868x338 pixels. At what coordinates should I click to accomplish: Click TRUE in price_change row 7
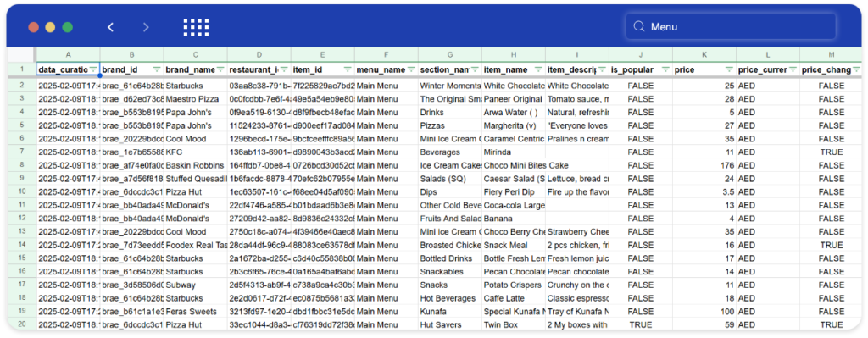[832, 152]
